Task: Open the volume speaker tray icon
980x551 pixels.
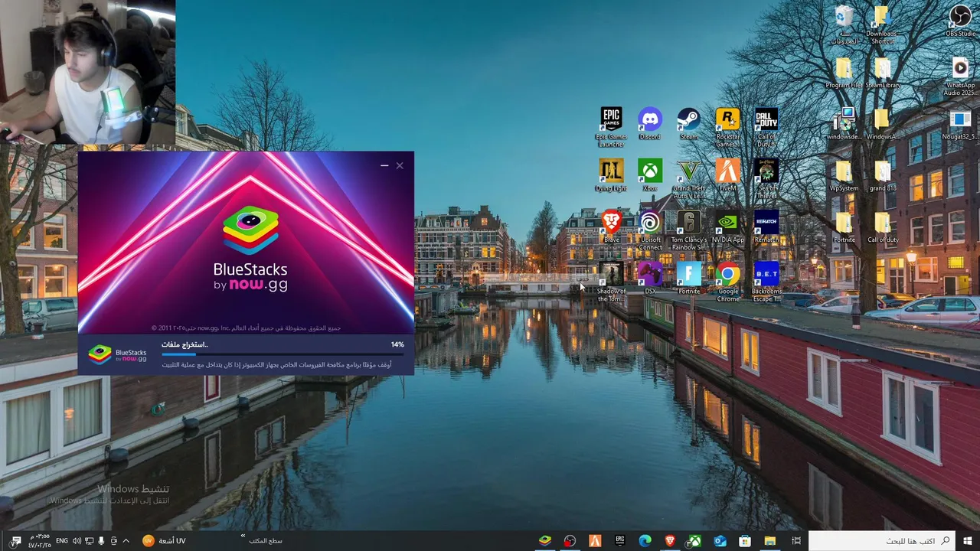Action: point(77,540)
